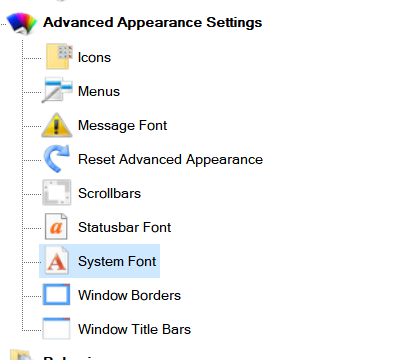Viewport: 414px width, 360px height.
Task: Open the Statusbar Font entry
Action: (x=124, y=227)
